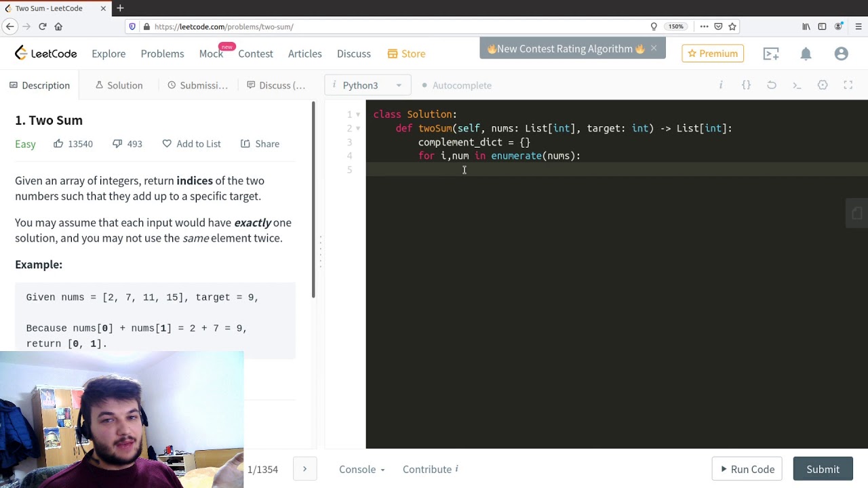Open the playground icon in header

click(771, 54)
